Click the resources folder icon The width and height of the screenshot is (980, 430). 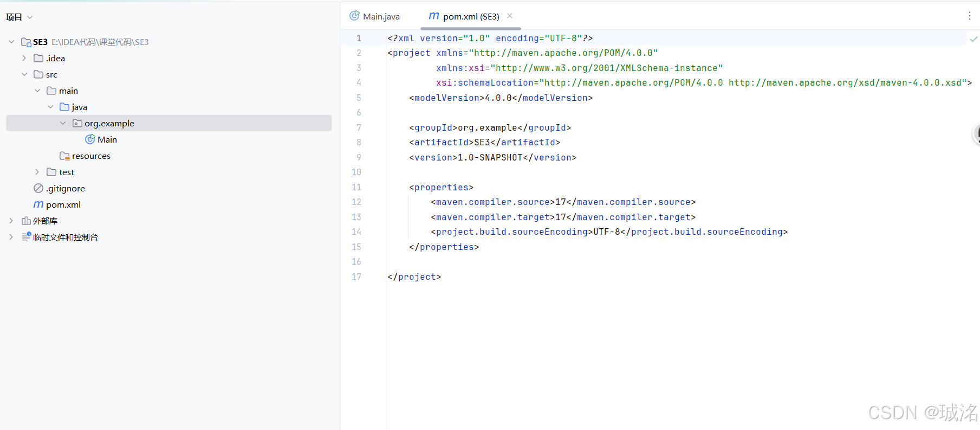[64, 156]
